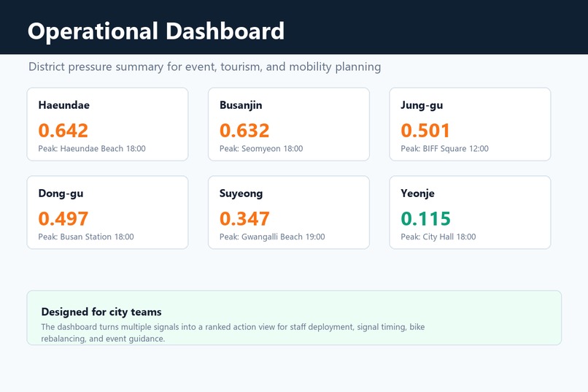The image size is (588, 392).
Task: Select 'Peak: BIFF Square 12:00' text
Action: coord(445,148)
